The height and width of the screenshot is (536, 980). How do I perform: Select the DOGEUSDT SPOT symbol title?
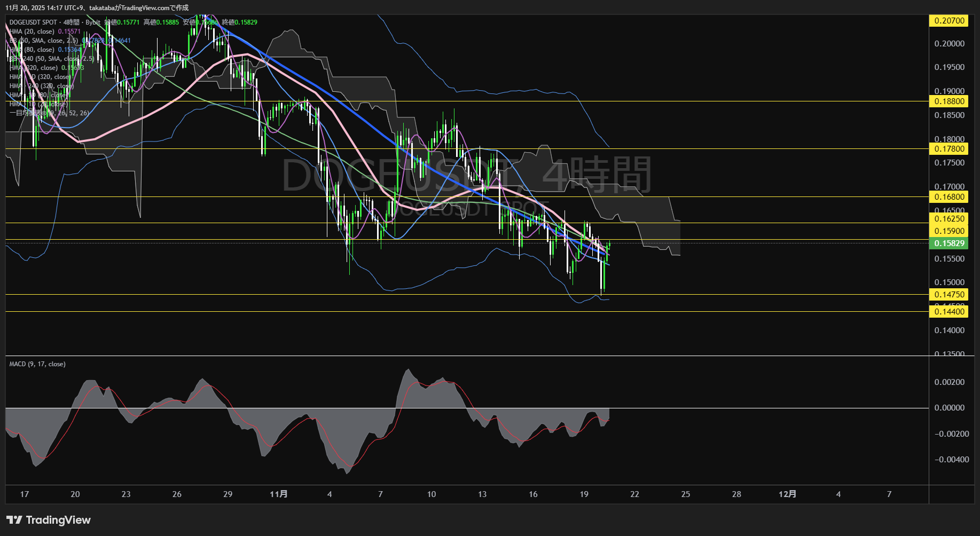pyautogui.click(x=33, y=22)
